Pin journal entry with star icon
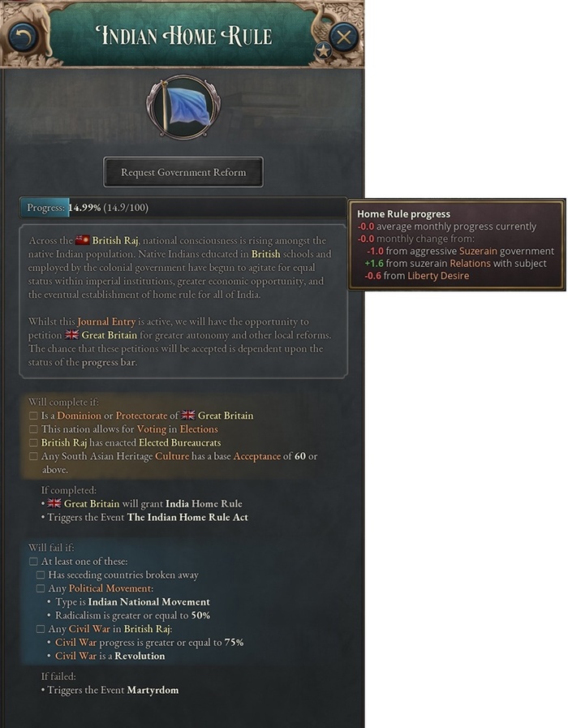This screenshot has width=568, height=728. [323, 50]
